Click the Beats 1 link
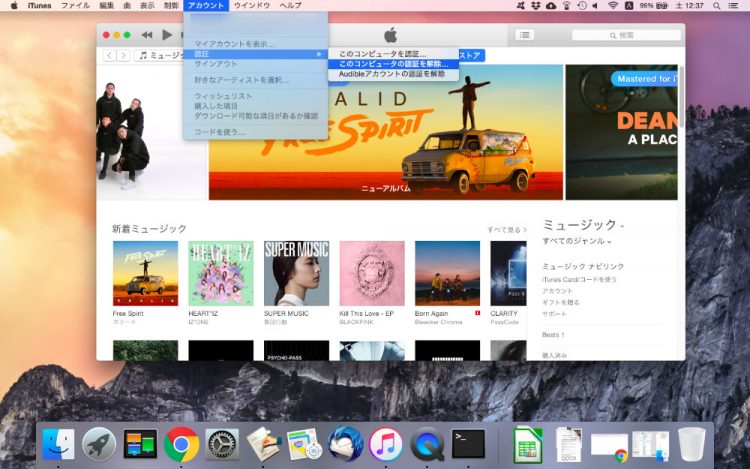This screenshot has height=469, width=750. click(x=553, y=335)
